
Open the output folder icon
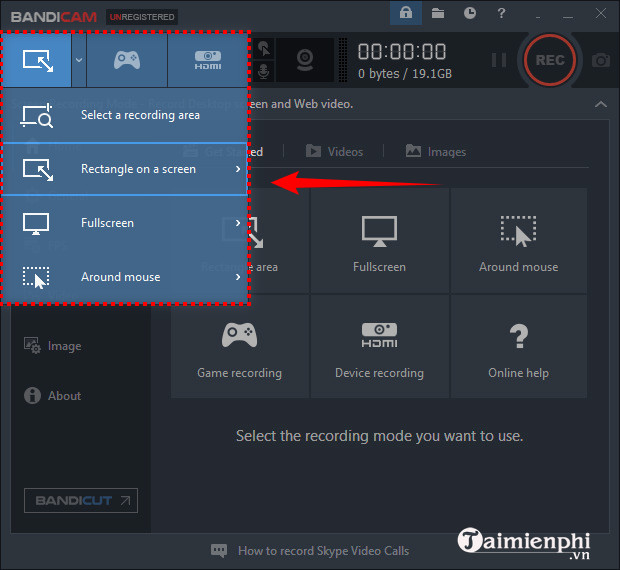438,13
